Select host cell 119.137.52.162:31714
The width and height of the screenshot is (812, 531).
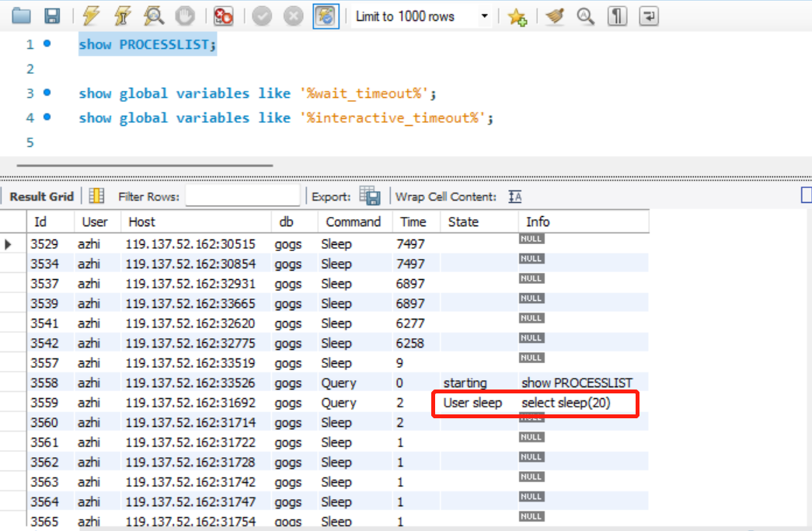[197, 422]
